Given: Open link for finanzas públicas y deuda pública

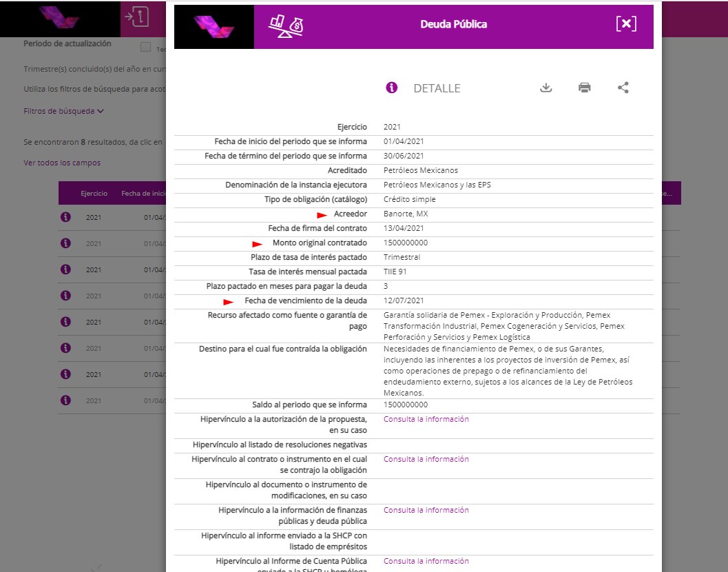Looking at the screenshot, I should click(426, 510).
